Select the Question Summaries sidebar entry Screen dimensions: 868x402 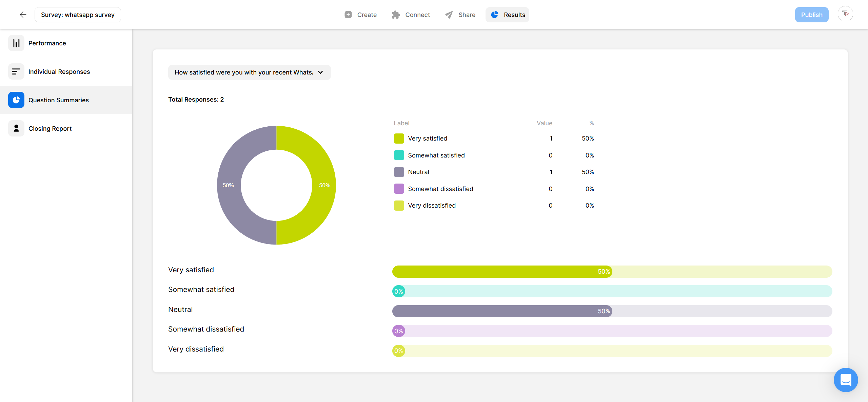pyautogui.click(x=58, y=100)
